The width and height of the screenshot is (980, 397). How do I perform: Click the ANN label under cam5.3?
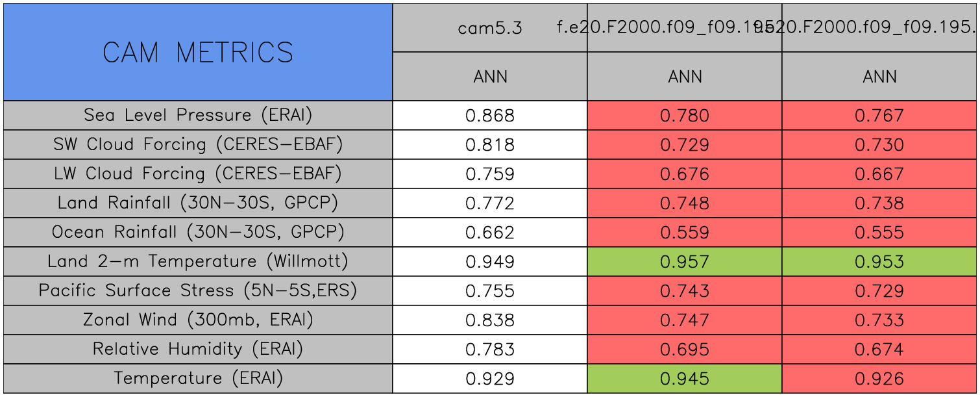(490, 77)
